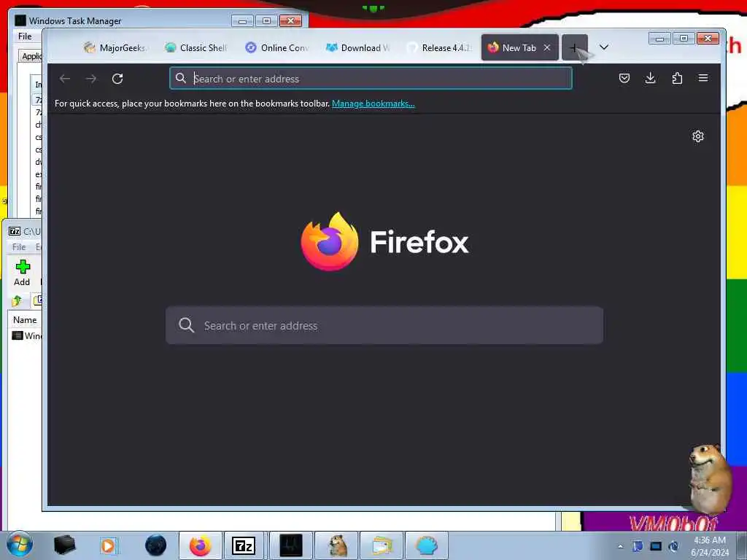Switch to the MajorGeeks tab
Image resolution: width=747 pixels, height=560 pixels.
coord(115,47)
